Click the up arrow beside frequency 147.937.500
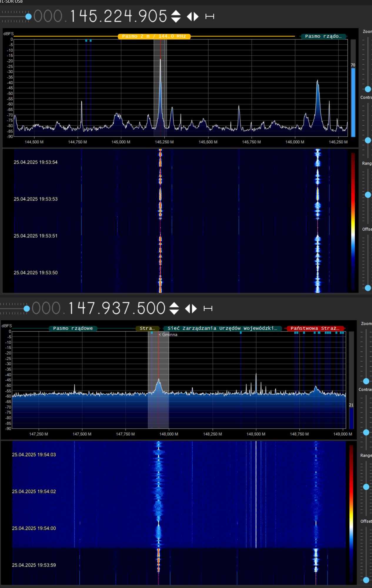The height and width of the screenshot is (588, 372). 174,305
